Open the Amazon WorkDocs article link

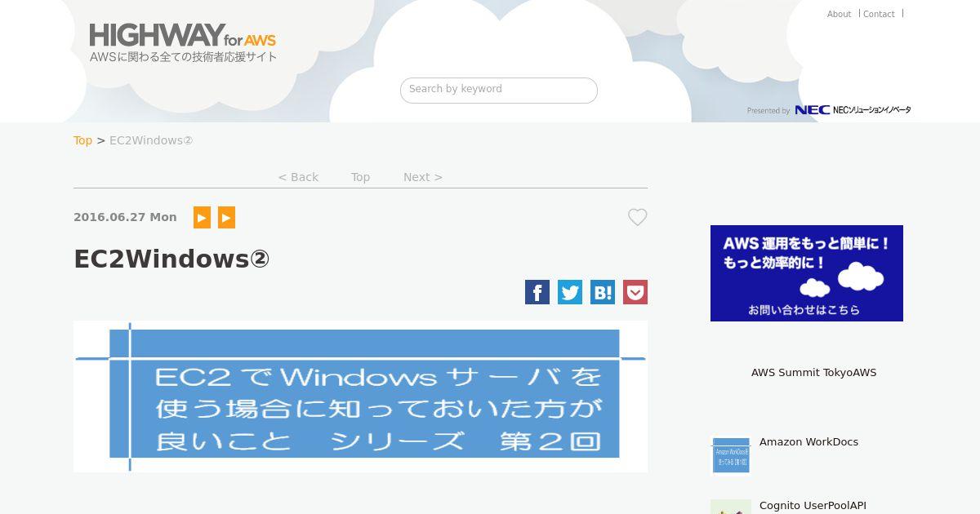808,441
